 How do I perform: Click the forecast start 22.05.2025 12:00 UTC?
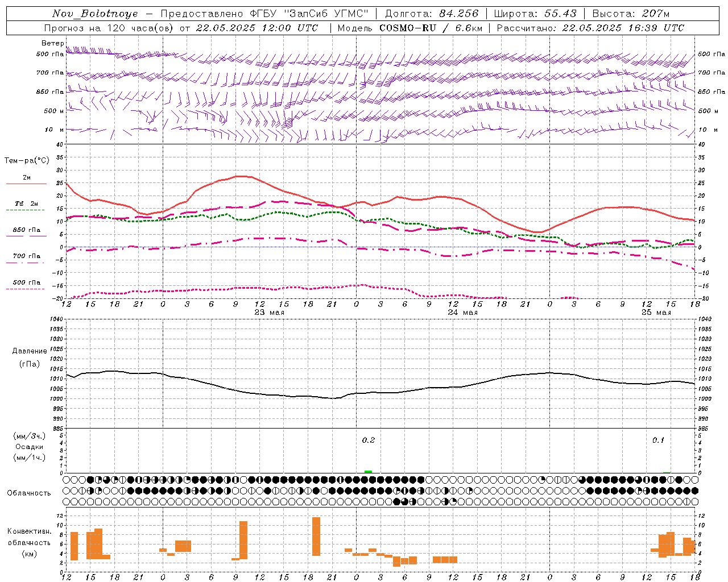click(257, 28)
